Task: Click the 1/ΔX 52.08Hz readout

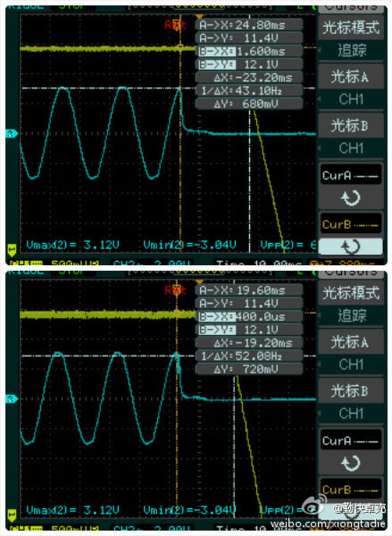Action: click(x=249, y=356)
